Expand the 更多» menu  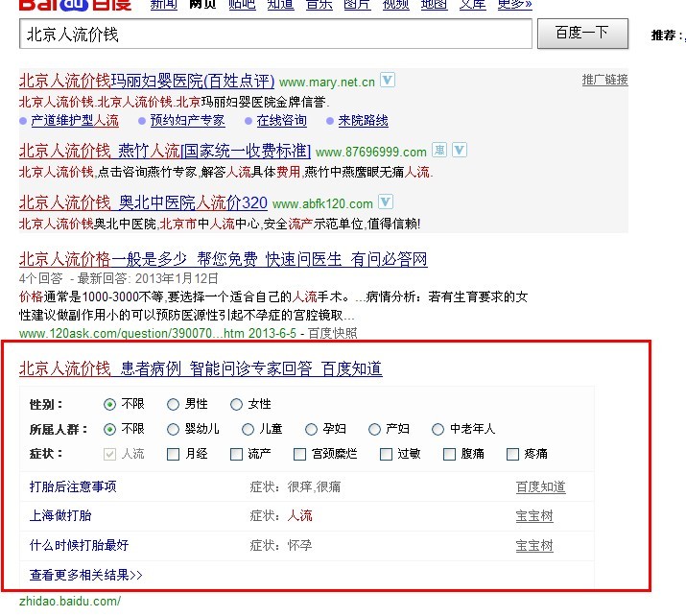(515, 5)
